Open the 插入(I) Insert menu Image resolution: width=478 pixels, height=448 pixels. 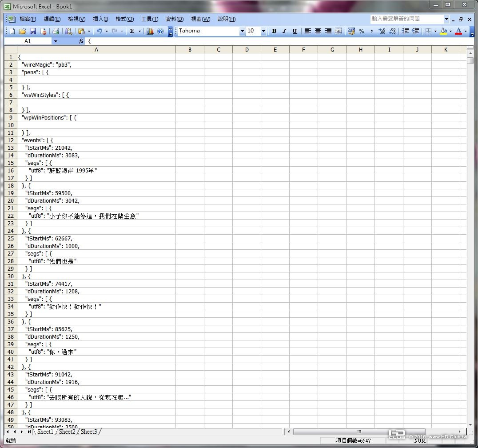pos(100,19)
